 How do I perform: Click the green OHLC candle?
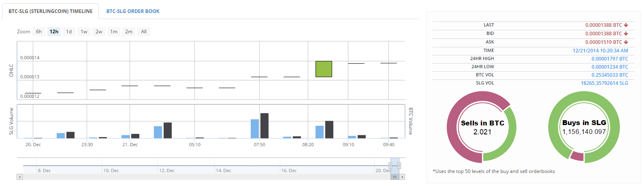pos(324,69)
